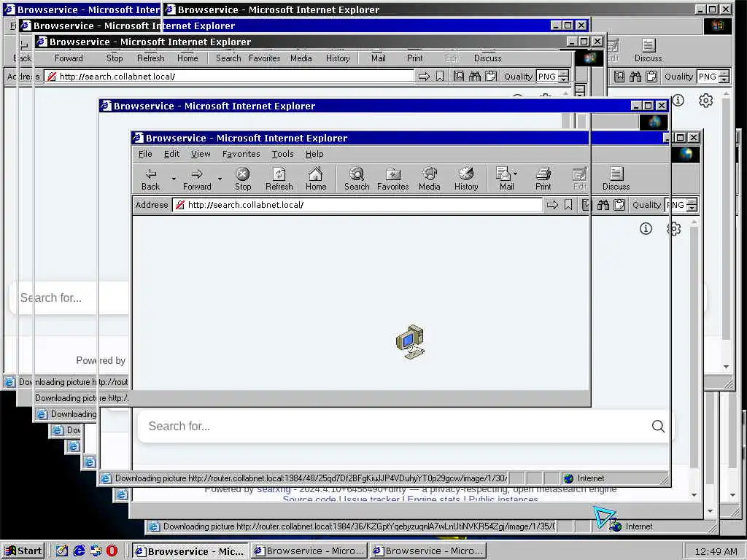
Task: Click the Start button
Action: click(x=23, y=551)
